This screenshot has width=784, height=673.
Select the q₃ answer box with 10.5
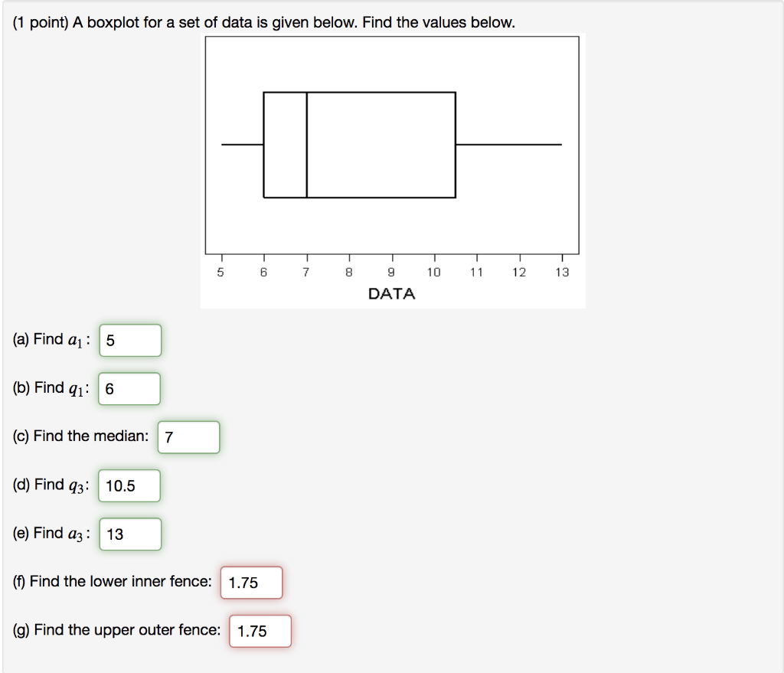(x=129, y=485)
